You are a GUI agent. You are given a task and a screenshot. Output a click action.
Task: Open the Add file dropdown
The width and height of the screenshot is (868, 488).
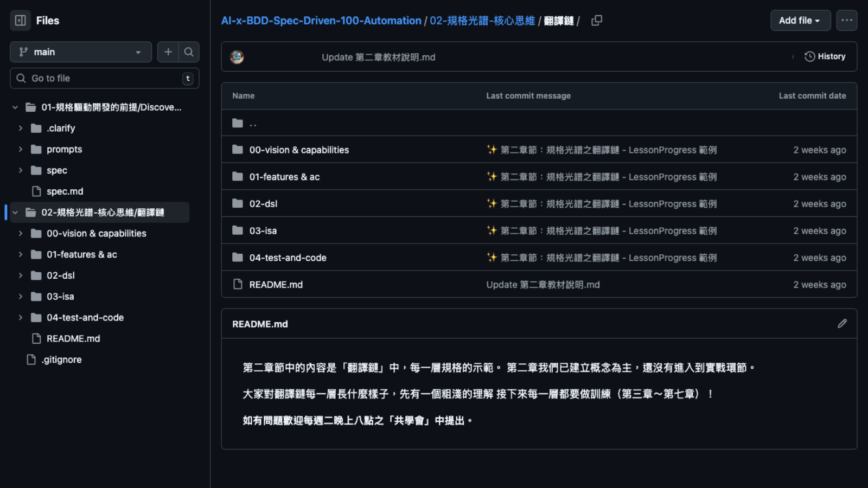pyautogui.click(x=800, y=21)
